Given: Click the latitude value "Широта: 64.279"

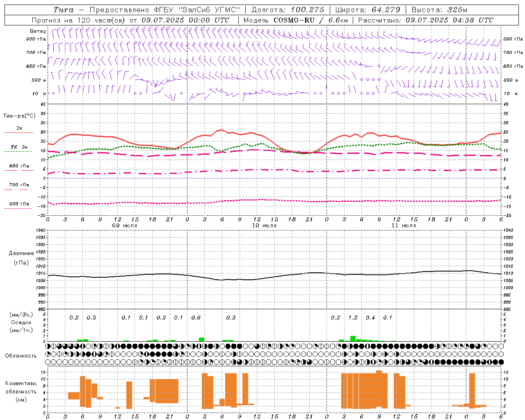Looking at the screenshot, I should (x=367, y=10).
